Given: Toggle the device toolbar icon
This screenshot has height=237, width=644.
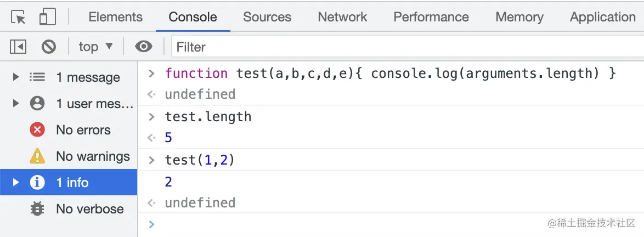Looking at the screenshot, I should pos(48,18).
